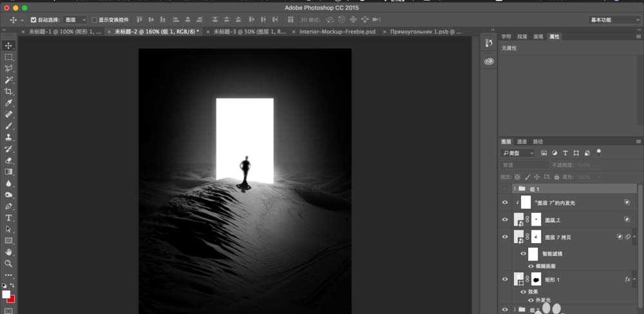This screenshot has width=644, height=314.
Task: Open the 基本功能 workspace dropdown
Action: click(614, 20)
